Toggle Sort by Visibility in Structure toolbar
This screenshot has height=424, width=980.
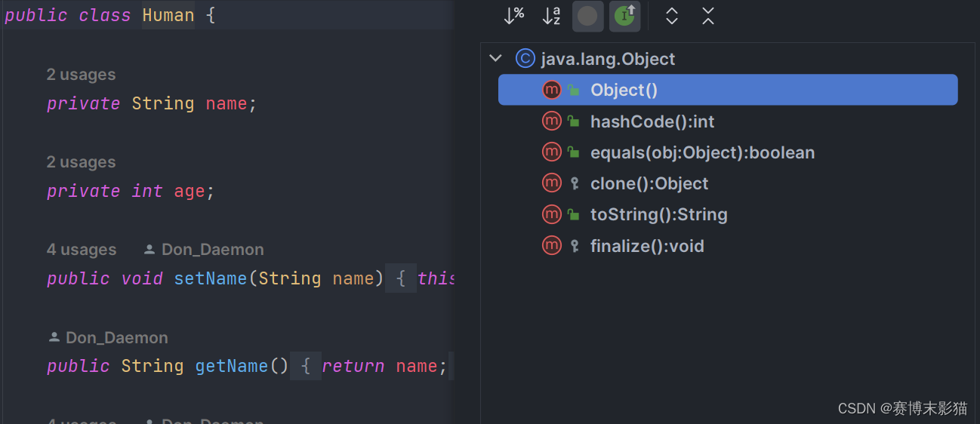click(x=514, y=16)
